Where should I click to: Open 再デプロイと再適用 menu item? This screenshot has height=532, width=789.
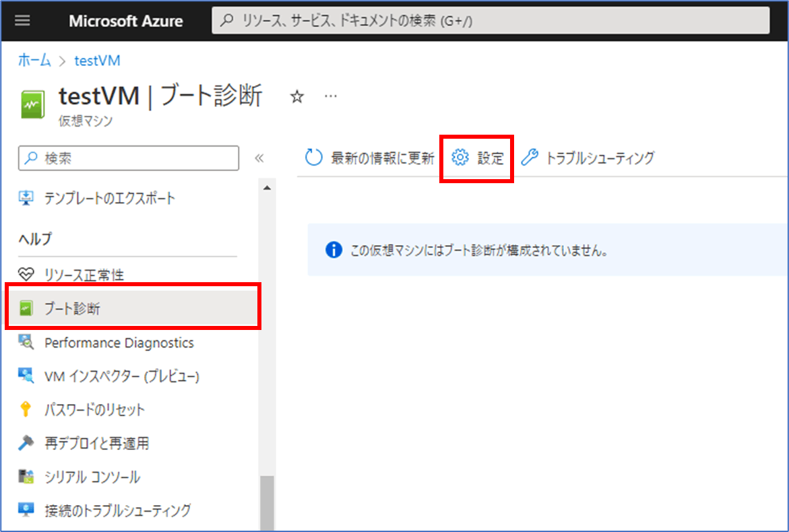[96, 443]
